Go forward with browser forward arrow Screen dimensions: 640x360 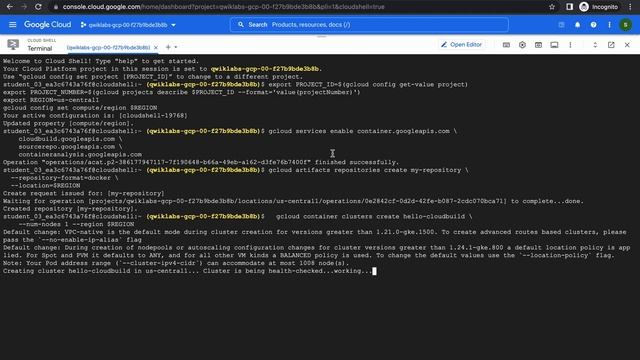(x=24, y=7)
